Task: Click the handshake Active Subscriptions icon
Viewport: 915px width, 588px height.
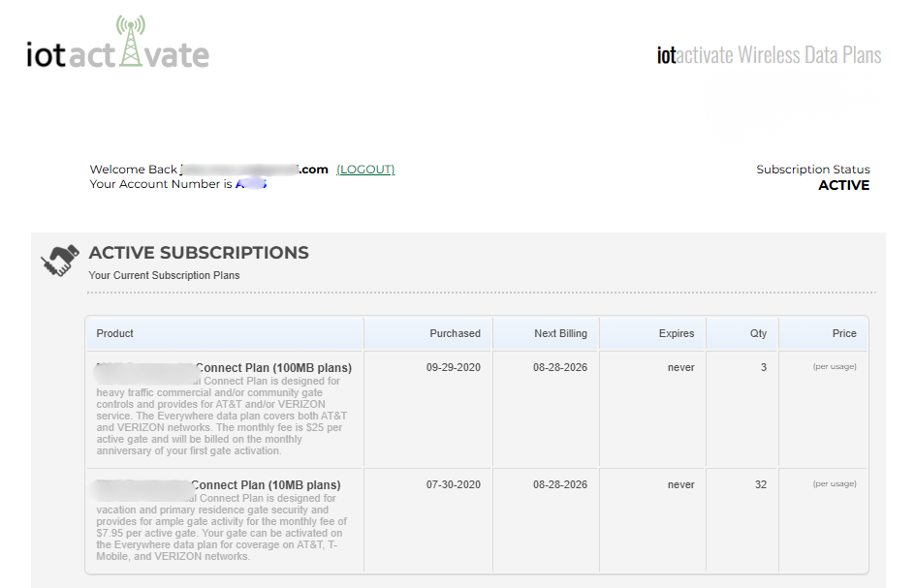Action: coord(59,261)
